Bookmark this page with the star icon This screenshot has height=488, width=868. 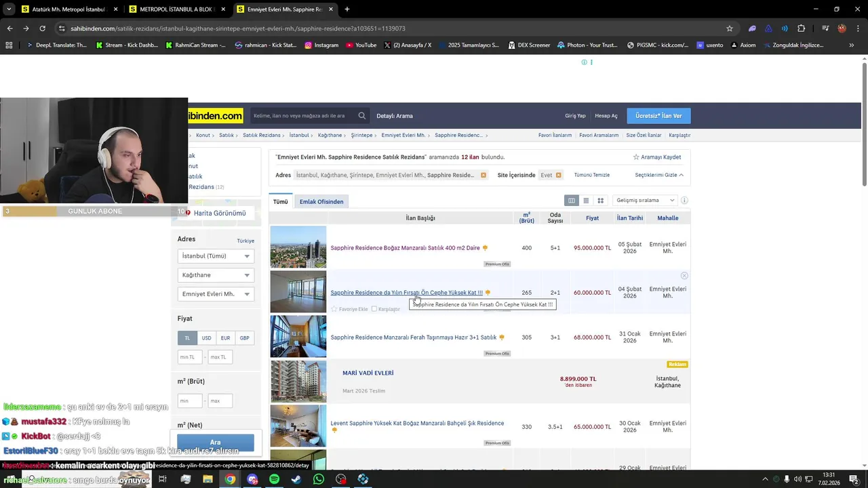point(730,28)
